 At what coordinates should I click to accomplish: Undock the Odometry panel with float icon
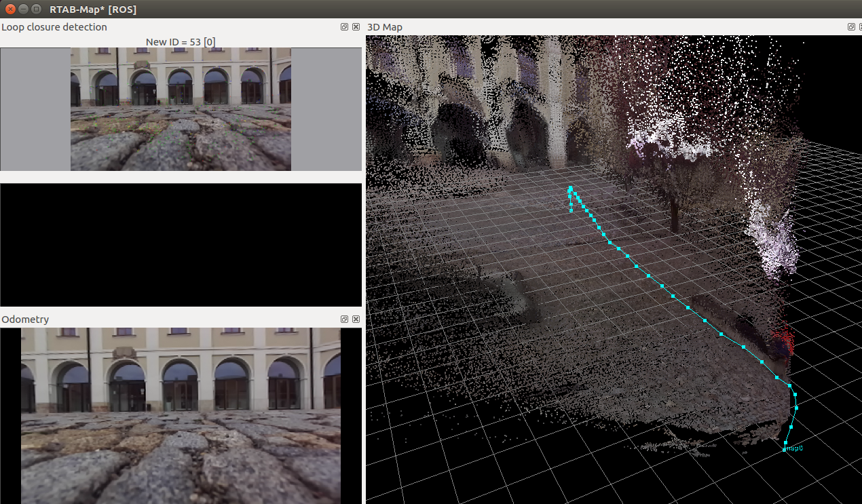point(345,319)
